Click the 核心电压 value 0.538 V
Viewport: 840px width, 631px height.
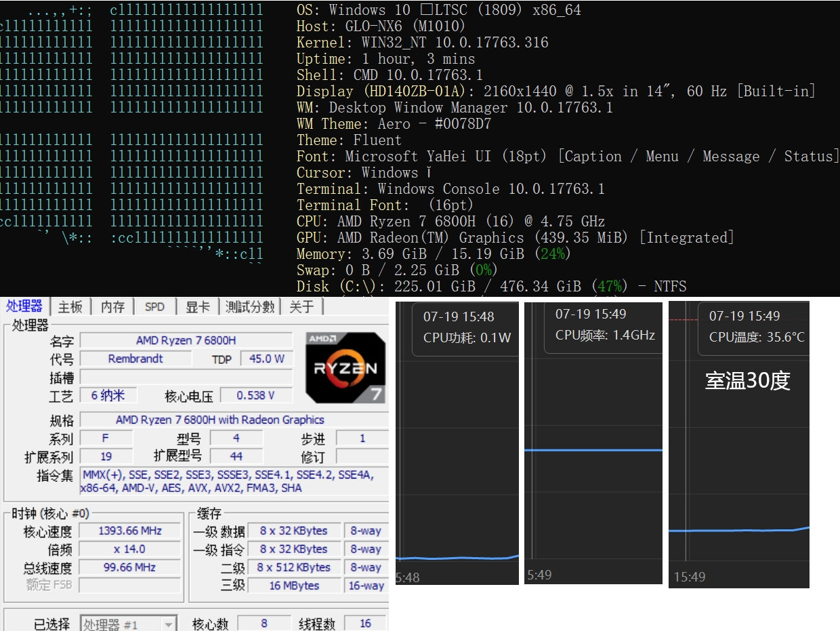tap(256, 395)
